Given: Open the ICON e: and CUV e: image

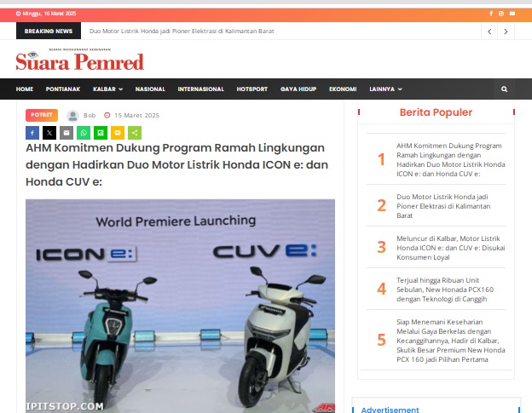Looking at the screenshot, I should (180, 306).
